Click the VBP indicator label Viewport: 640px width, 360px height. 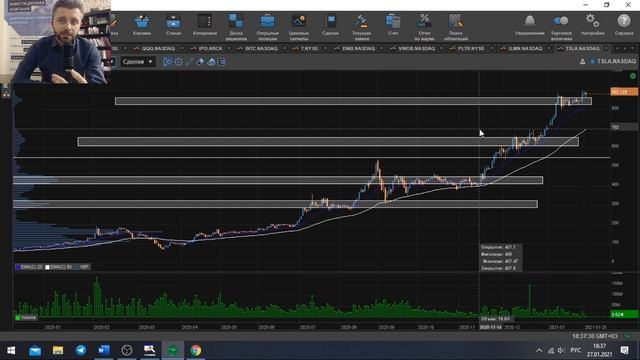84,267
